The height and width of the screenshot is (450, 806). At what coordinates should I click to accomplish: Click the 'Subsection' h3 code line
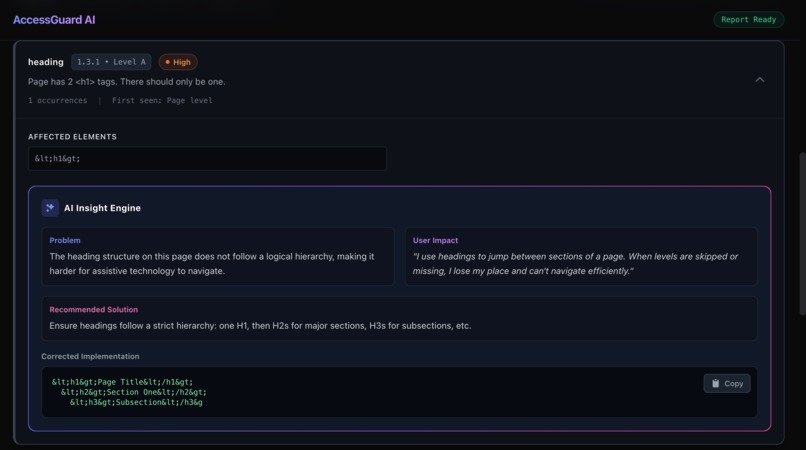136,402
